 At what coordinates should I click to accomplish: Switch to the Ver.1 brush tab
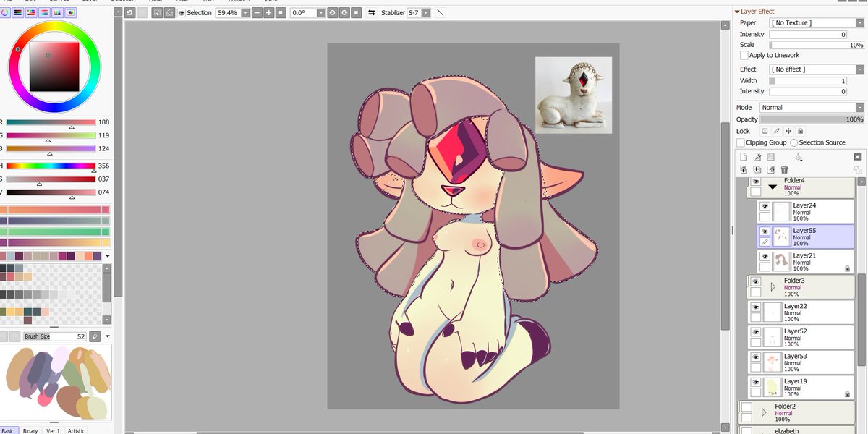[54, 430]
